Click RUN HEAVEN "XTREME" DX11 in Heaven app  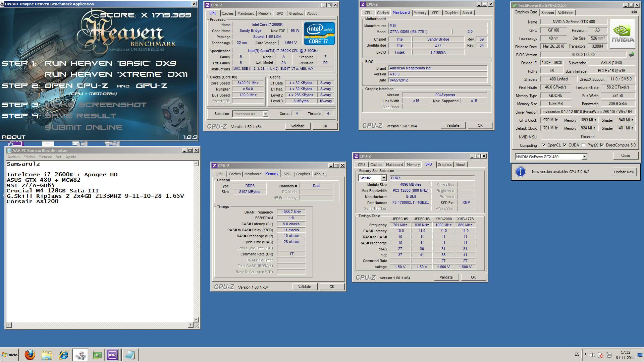(x=116, y=74)
